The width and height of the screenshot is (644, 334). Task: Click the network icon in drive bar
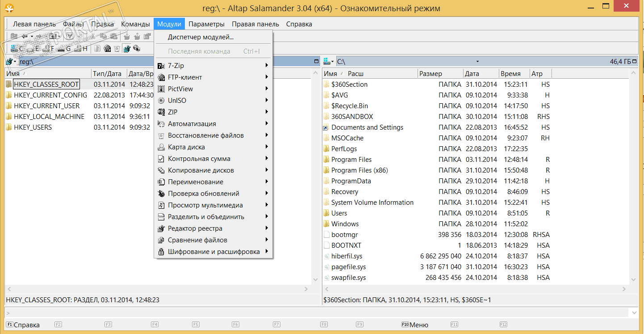click(137, 48)
